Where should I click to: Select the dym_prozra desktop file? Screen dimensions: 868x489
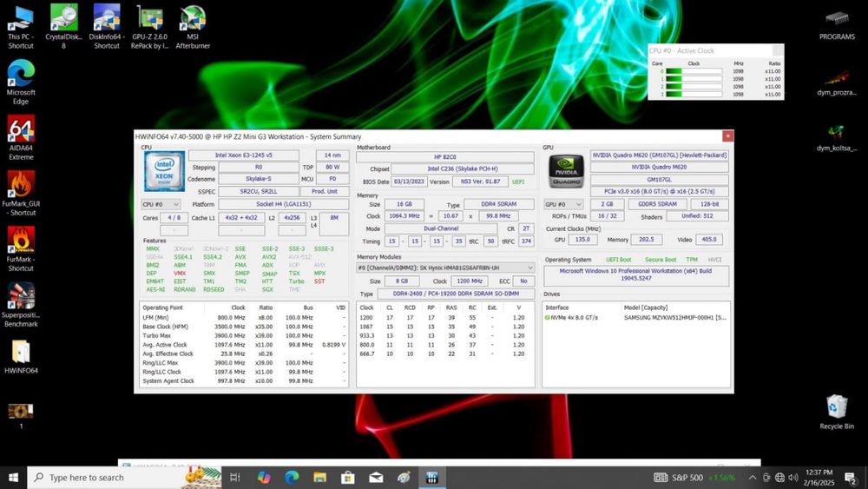[x=837, y=82]
